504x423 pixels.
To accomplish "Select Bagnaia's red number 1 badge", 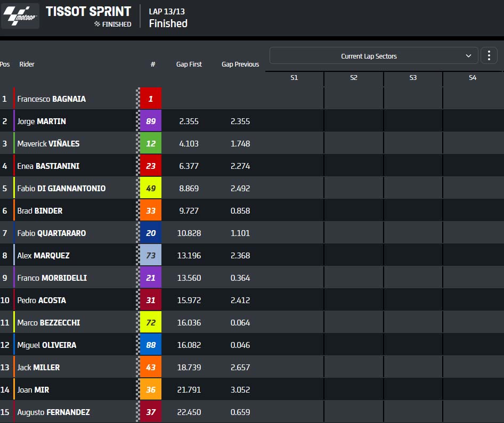I will tap(151, 99).
